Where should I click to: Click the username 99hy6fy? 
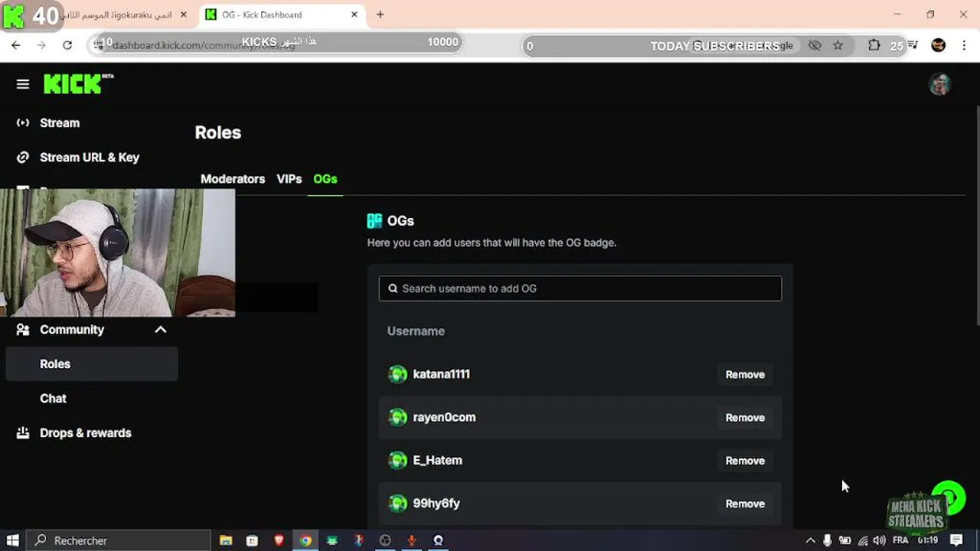(436, 503)
